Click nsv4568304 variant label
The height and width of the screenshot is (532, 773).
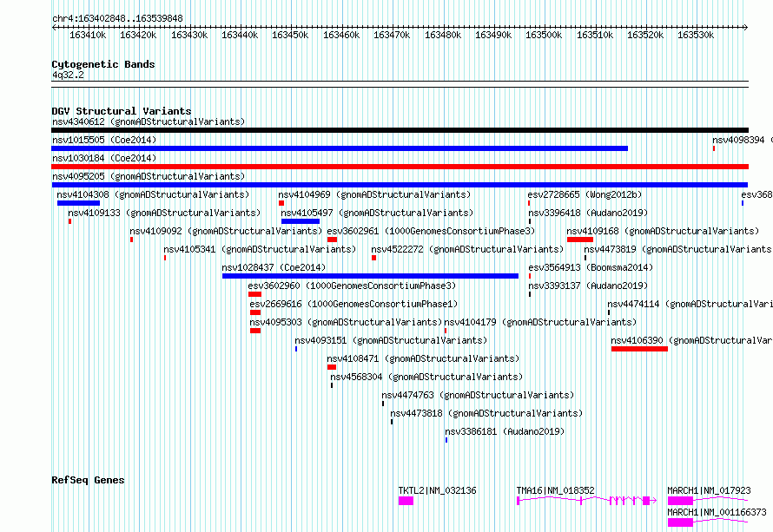point(426,377)
